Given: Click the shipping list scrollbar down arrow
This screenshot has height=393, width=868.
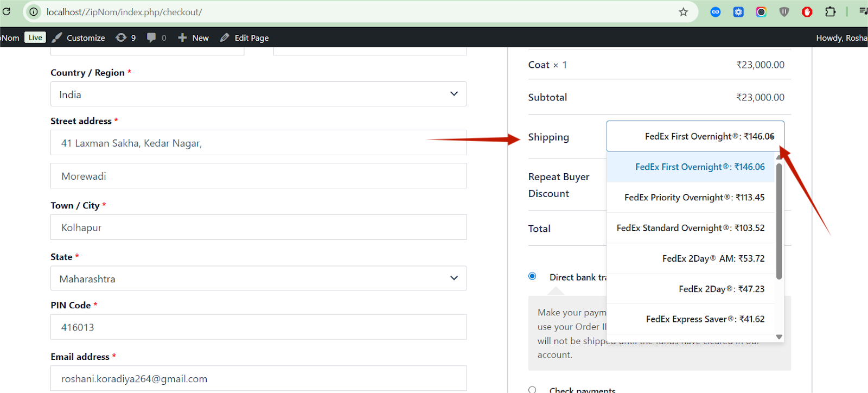Looking at the screenshot, I should (779, 337).
